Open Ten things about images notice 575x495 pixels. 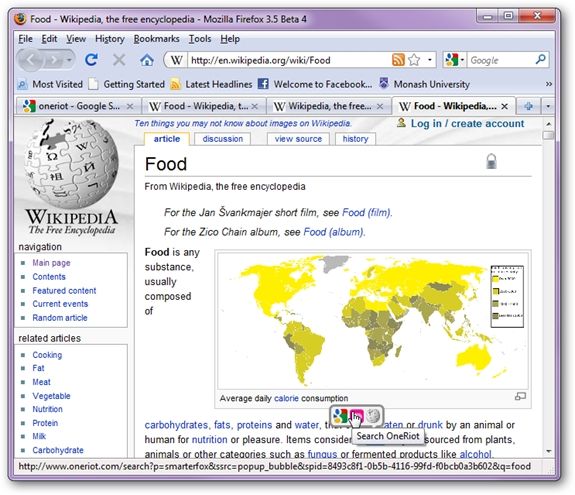[x=243, y=124]
